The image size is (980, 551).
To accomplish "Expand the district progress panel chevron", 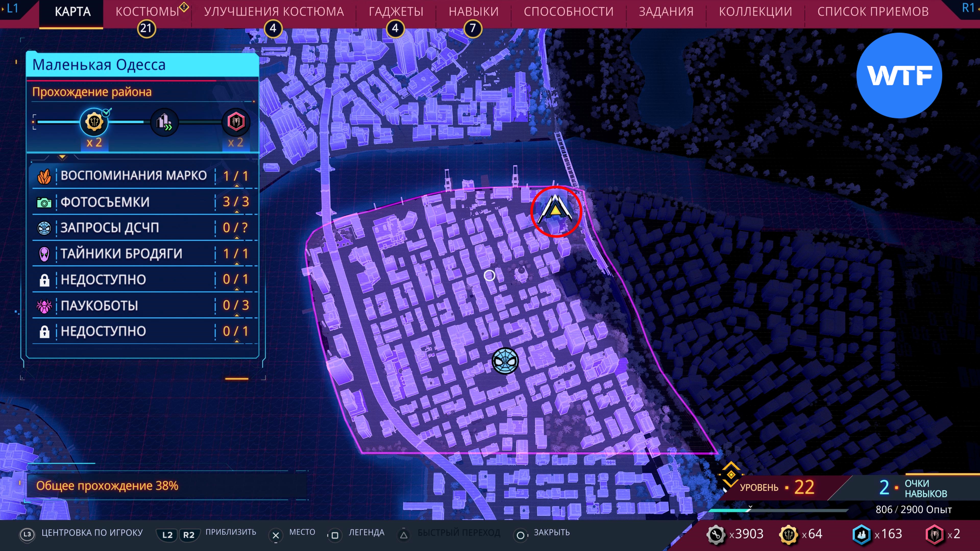I will coord(62,157).
